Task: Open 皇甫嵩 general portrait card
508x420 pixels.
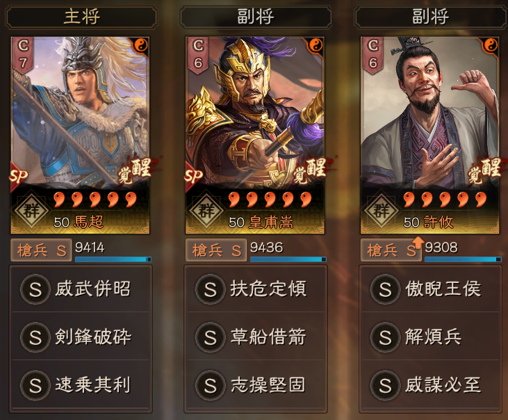Action: coord(255,135)
